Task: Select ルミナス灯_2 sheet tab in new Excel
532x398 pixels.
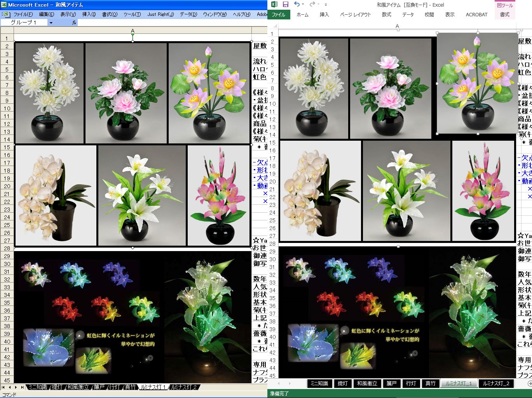Action: click(496, 383)
